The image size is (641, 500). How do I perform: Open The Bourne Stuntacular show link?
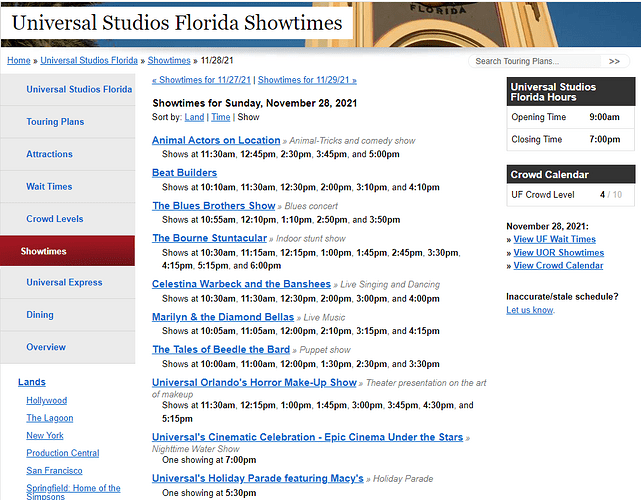tap(209, 239)
